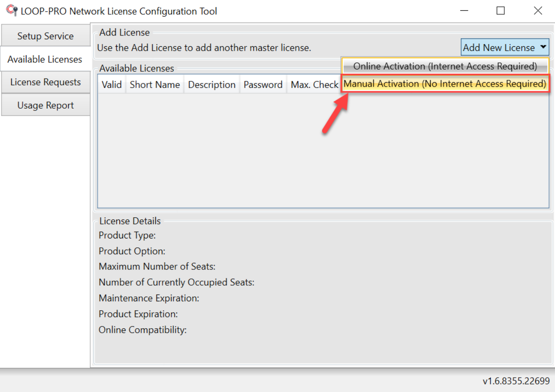Select Manual Activation from the menu

pyautogui.click(x=445, y=84)
